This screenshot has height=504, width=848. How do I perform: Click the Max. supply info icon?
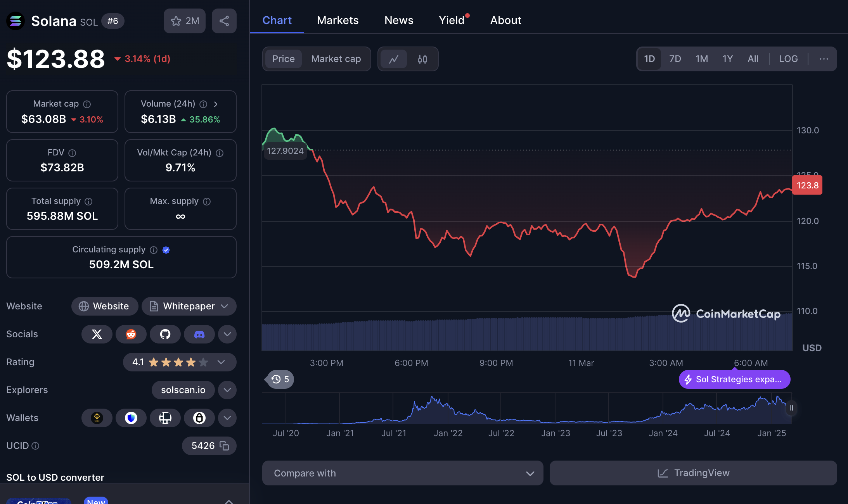207,202
